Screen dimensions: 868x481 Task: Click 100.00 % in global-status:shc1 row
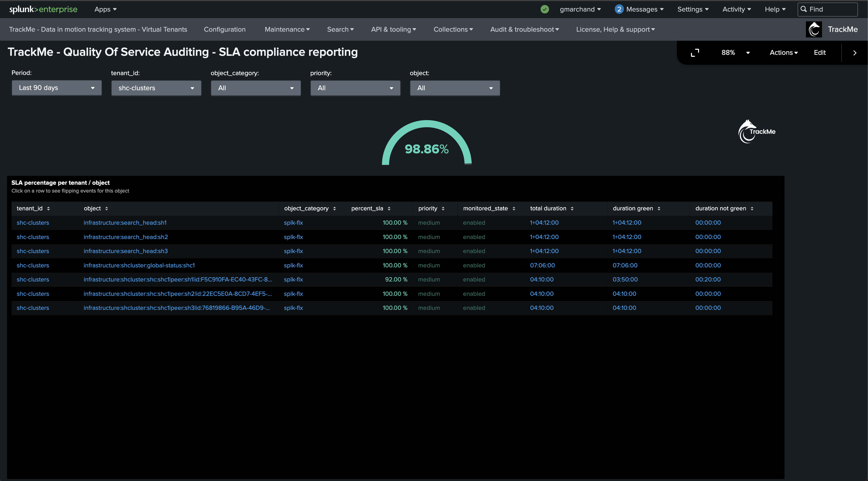(395, 265)
